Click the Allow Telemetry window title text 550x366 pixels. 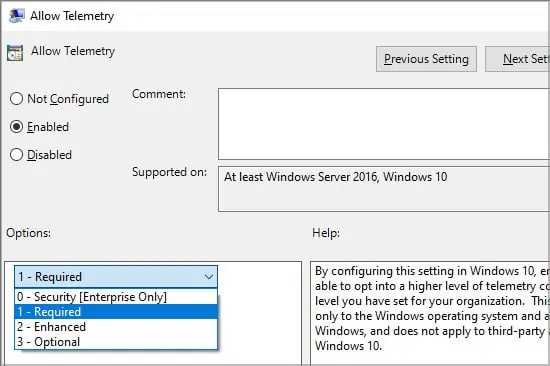(x=72, y=16)
